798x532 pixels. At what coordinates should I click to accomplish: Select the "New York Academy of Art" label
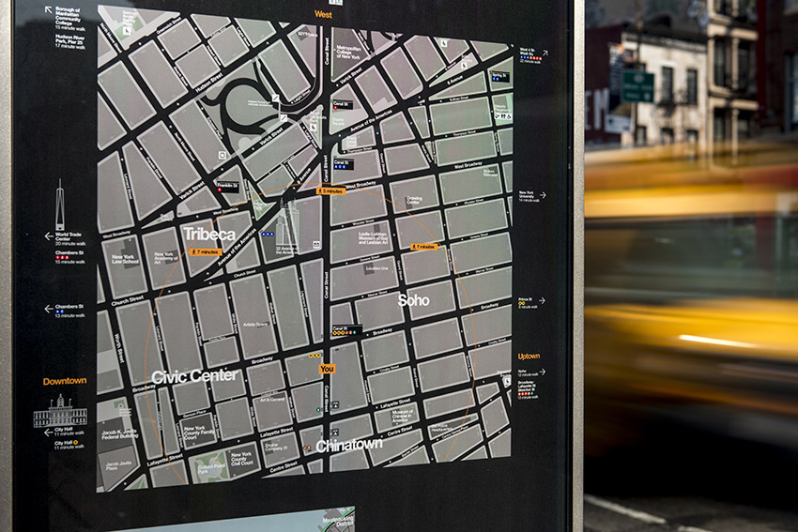coord(166,258)
